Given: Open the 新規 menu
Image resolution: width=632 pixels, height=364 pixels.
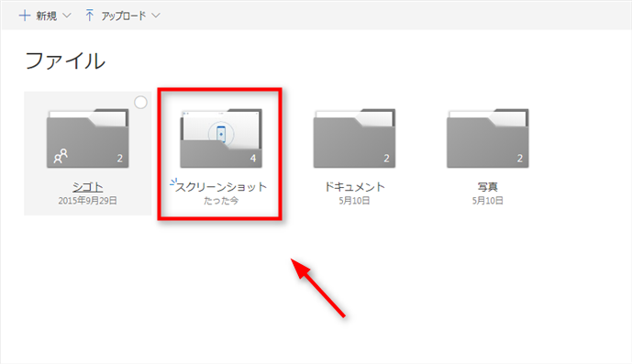Looking at the screenshot, I should tap(45, 16).
